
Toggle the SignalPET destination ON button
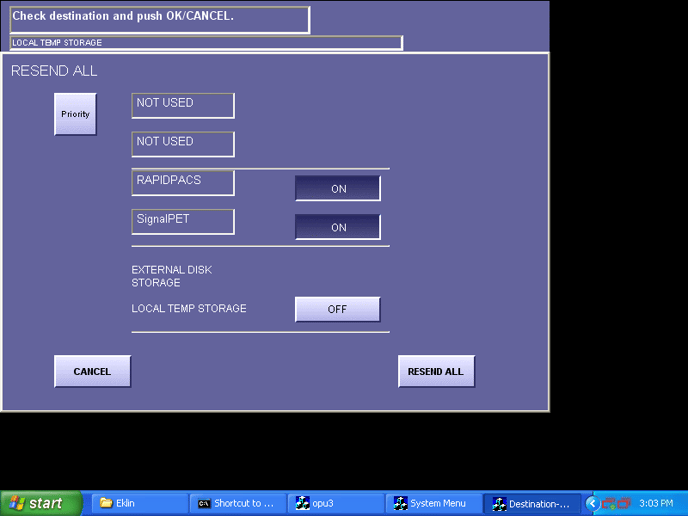[337, 227]
